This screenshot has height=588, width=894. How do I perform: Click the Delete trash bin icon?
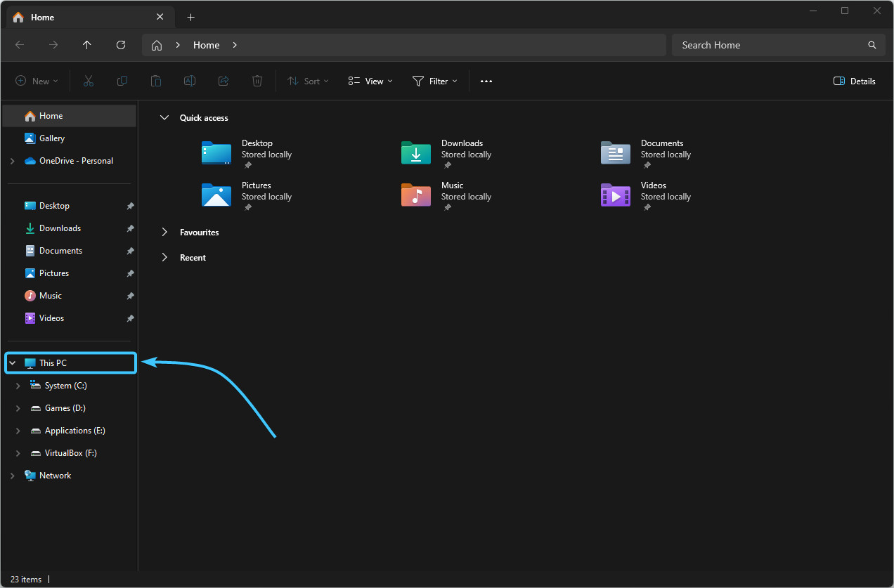pos(257,81)
